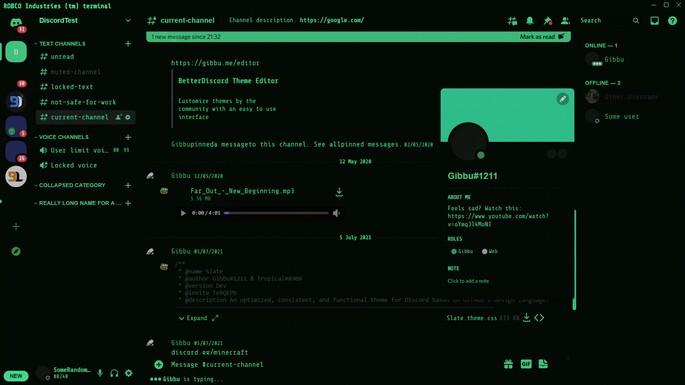This screenshot has height=385, width=685.
Task: Add a server with plus icon
Action: click(x=16, y=226)
